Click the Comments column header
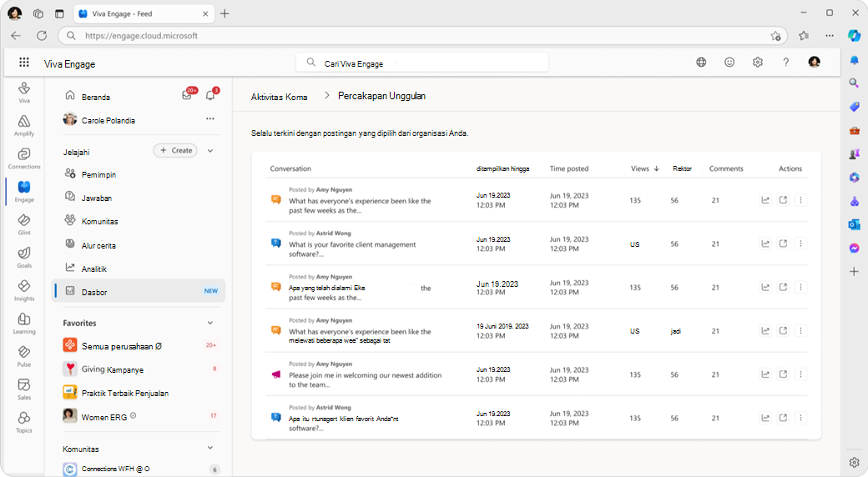The height and width of the screenshot is (477, 868). 726,168
